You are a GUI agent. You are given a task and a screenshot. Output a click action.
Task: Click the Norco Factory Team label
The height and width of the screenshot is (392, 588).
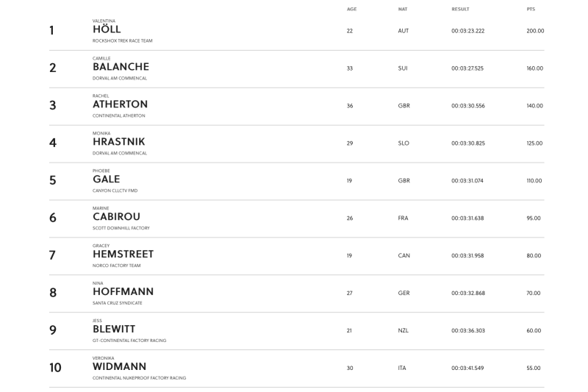[x=116, y=266]
